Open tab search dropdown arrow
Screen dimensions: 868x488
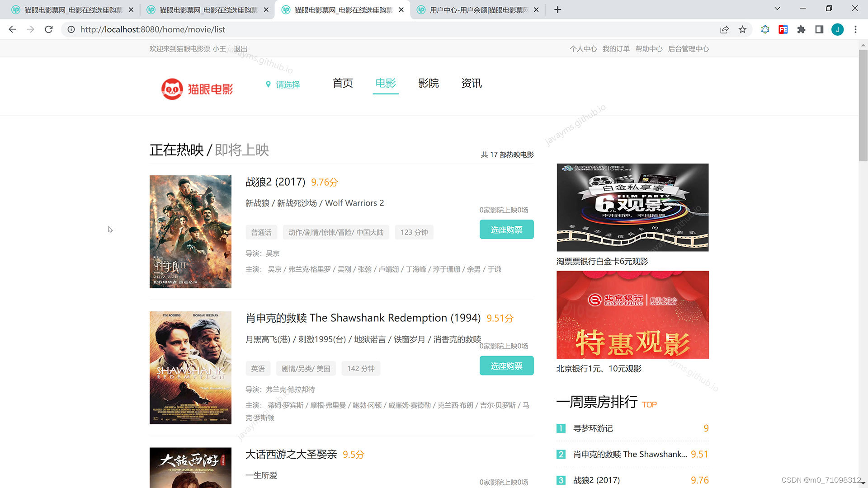click(x=777, y=9)
